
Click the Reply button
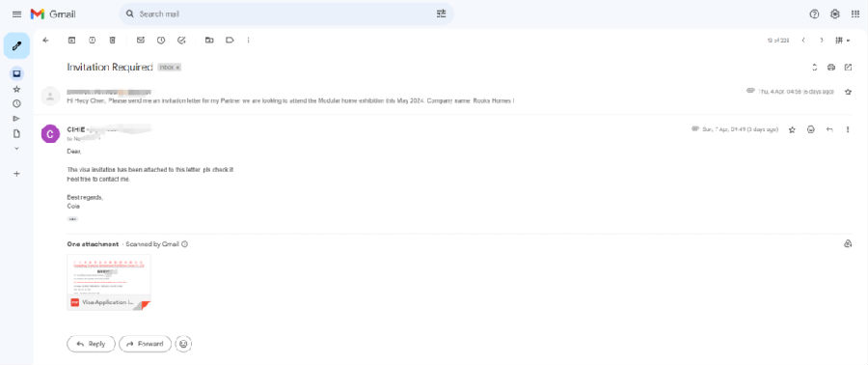pyautogui.click(x=92, y=344)
